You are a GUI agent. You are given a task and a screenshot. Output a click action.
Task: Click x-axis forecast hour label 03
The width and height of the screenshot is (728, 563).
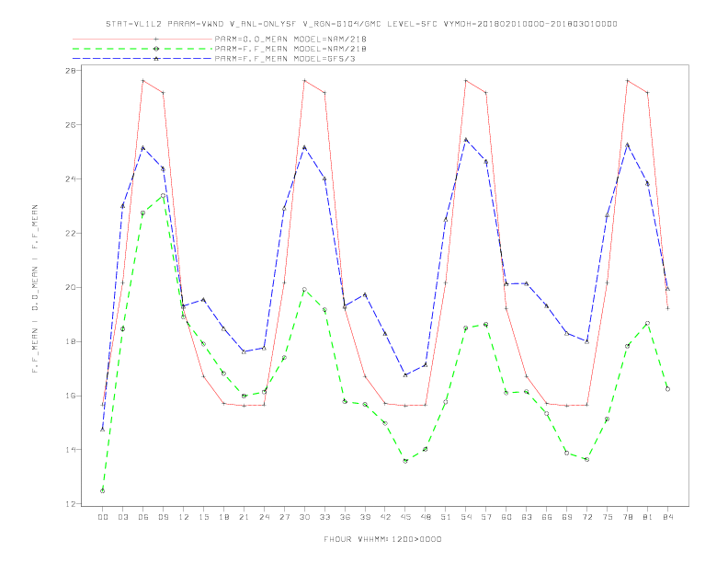click(122, 517)
